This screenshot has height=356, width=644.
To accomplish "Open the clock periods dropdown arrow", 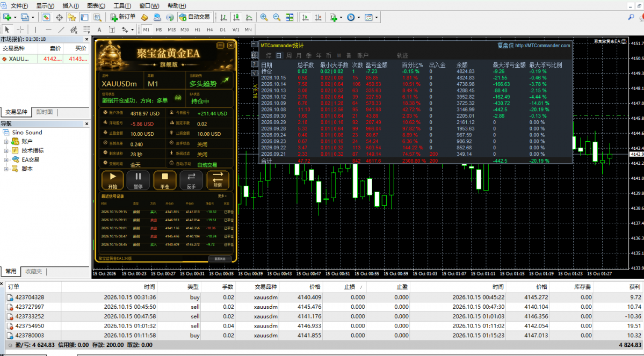I will click(359, 17).
